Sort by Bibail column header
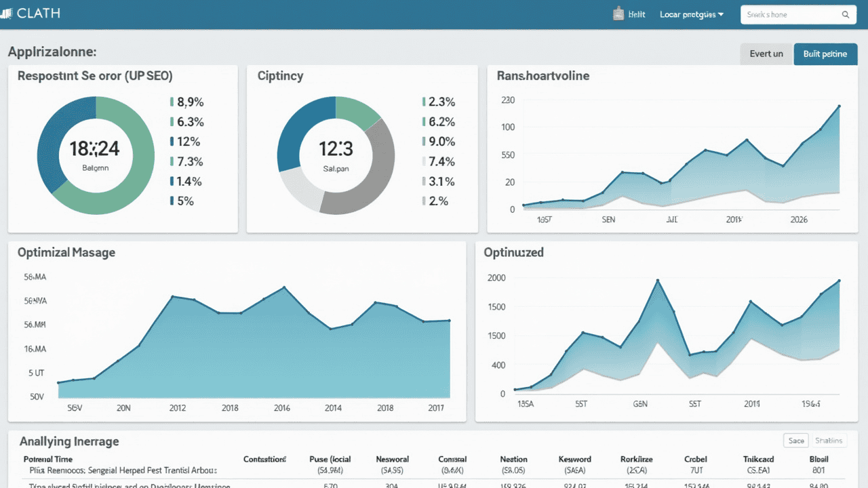This screenshot has width=868, height=488. tap(818, 460)
